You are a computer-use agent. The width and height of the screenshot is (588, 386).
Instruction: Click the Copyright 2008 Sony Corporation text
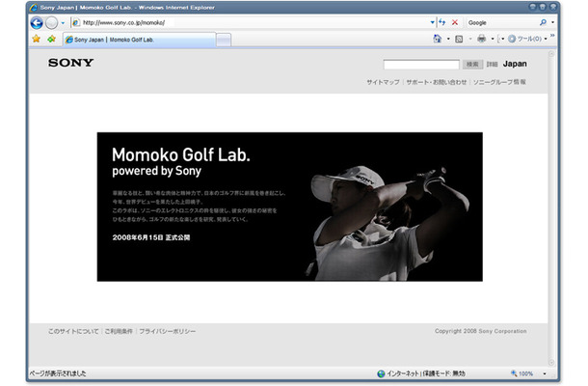click(x=481, y=331)
